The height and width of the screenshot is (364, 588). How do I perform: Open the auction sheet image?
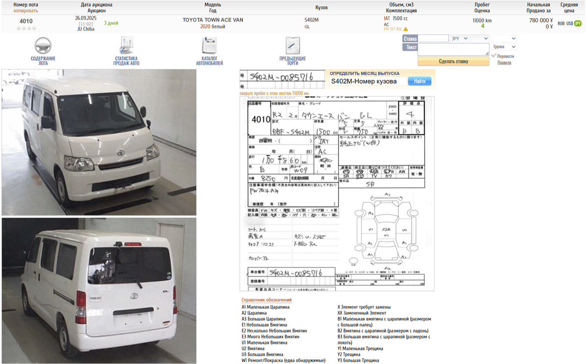337,194
